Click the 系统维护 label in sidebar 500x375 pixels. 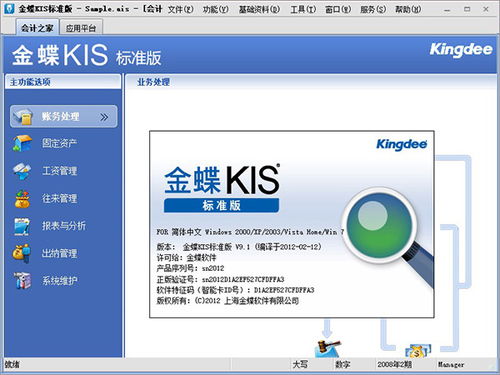pos(59,281)
